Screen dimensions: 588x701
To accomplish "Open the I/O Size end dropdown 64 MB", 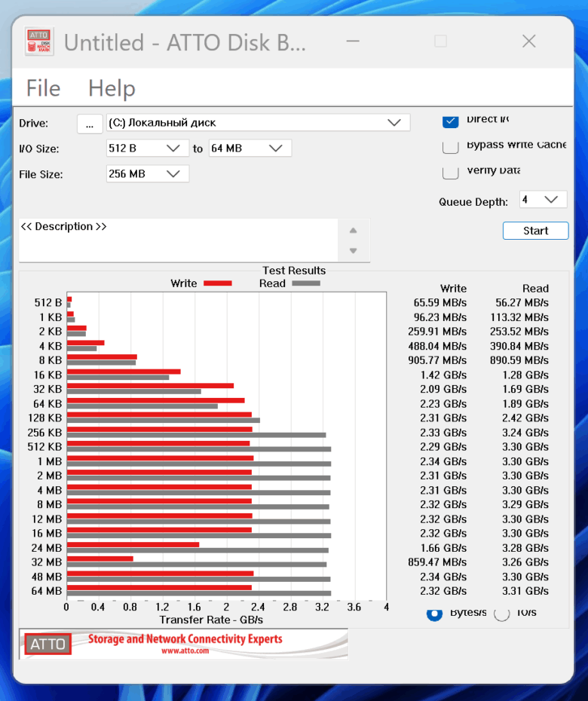I will (250, 148).
